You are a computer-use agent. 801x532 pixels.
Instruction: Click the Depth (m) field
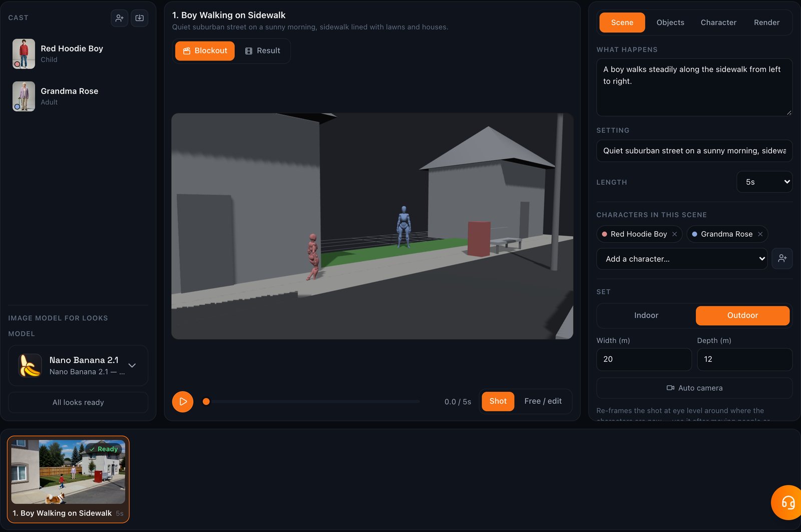(744, 359)
